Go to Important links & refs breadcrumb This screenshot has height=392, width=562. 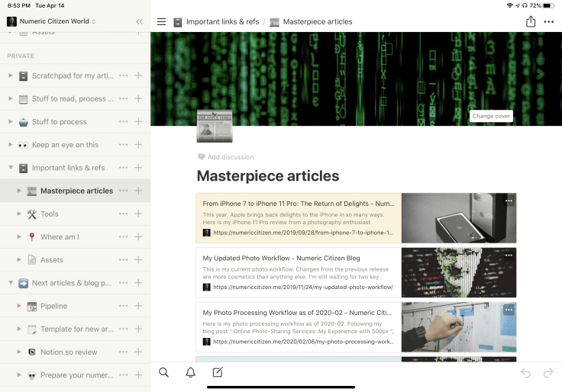[x=216, y=22]
